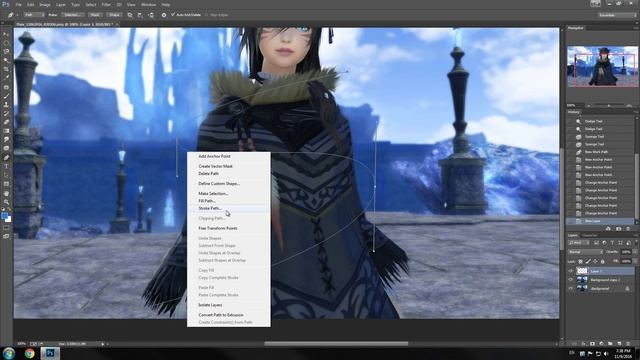The width and height of the screenshot is (640, 360).
Task: Choose Create Vector Mask from context menu
Action: (x=216, y=166)
